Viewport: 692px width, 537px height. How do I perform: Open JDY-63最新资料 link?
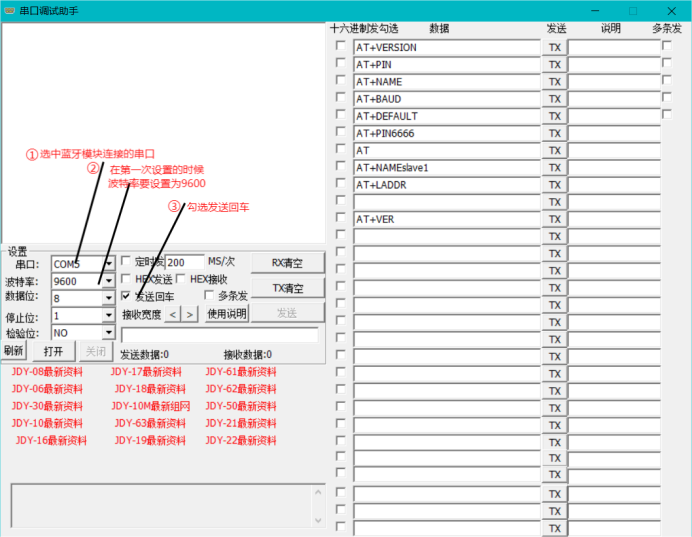pos(150,423)
